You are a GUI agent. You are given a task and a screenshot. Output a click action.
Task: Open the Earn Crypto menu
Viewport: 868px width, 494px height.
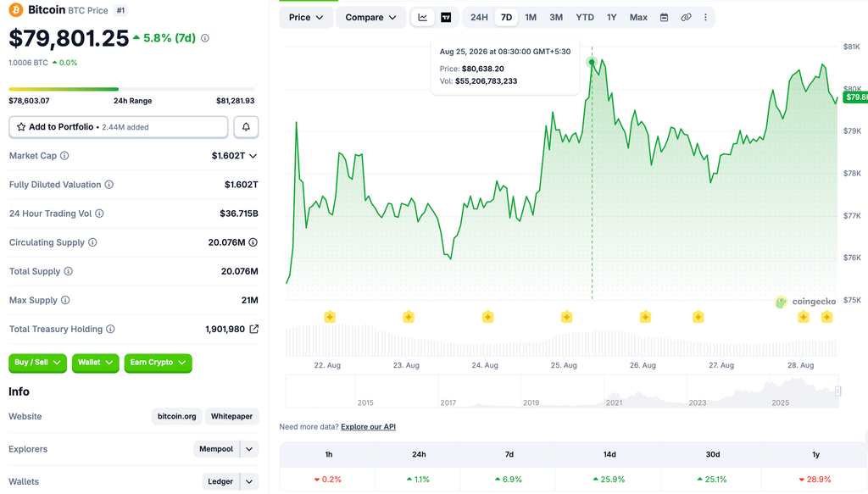point(158,363)
